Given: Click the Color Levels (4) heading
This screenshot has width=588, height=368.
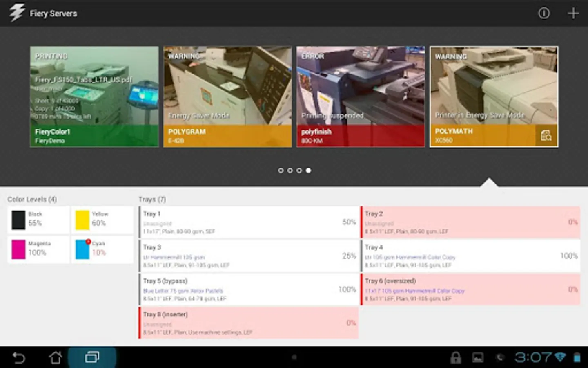Looking at the screenshot, I should (32, 199).
